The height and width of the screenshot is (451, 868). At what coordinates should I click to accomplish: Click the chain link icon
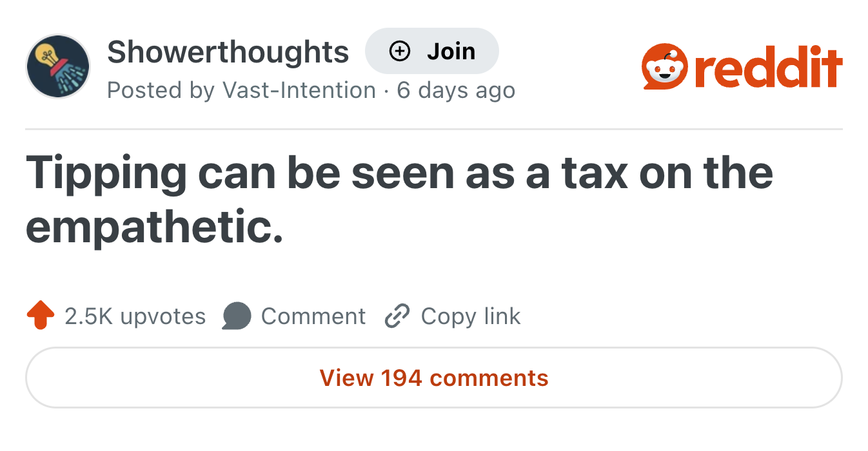click(397, 316)
